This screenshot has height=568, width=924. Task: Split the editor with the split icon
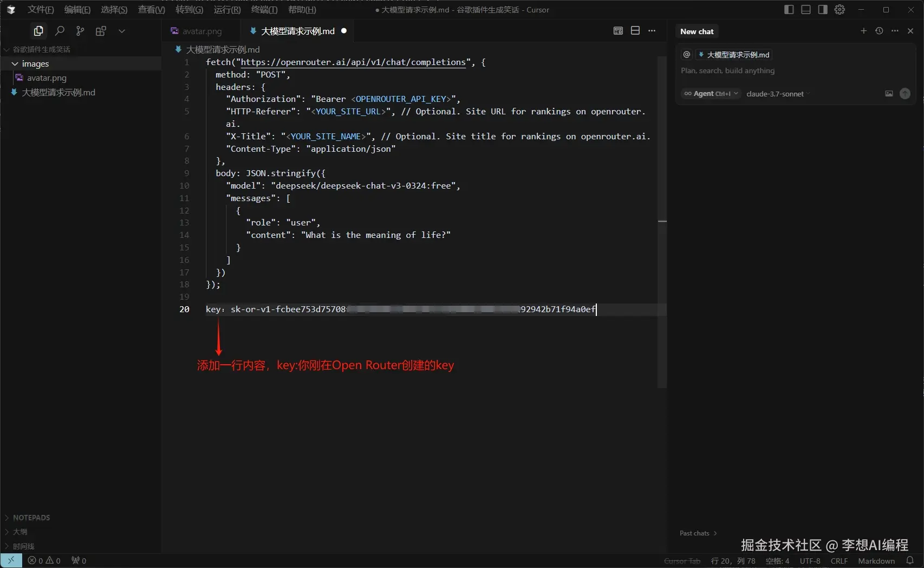click(635, 31)
